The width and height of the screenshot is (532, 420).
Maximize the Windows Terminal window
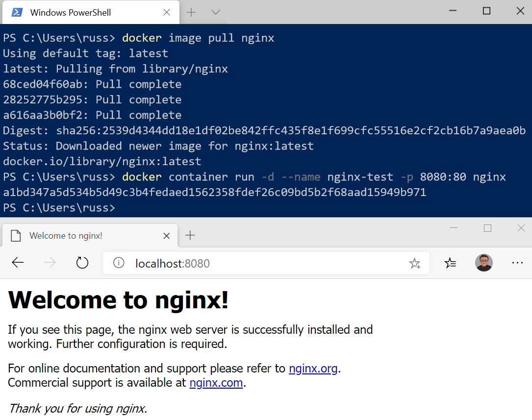[486, 11]
